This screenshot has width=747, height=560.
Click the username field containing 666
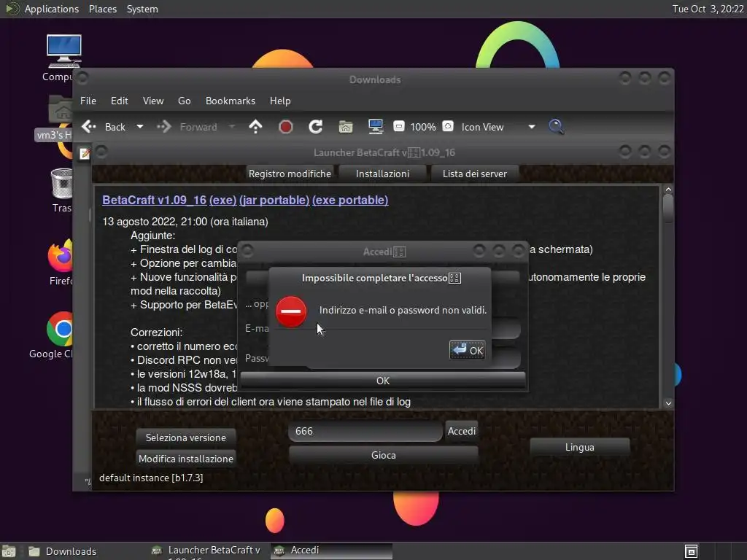(365, 431)
